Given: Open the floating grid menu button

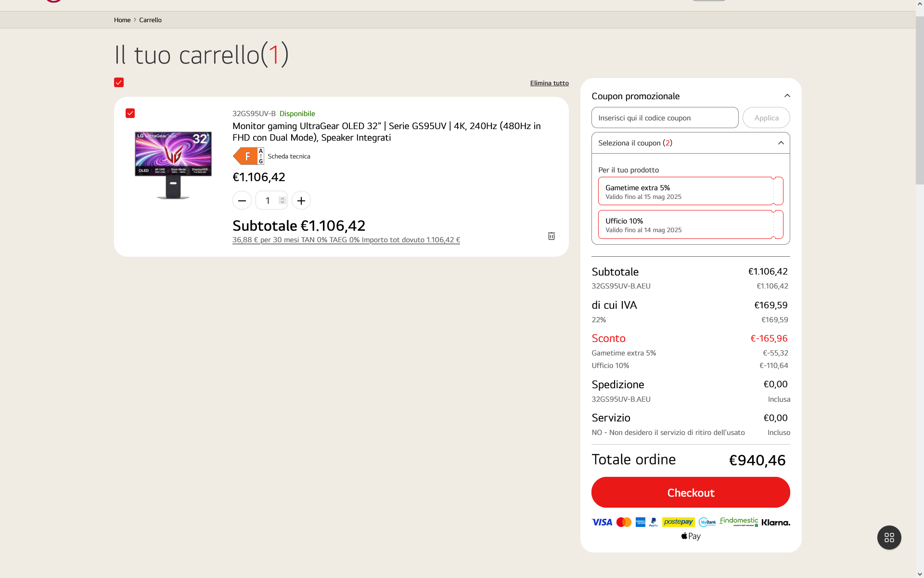Looking at the screenshot, I should click(889, 538).
